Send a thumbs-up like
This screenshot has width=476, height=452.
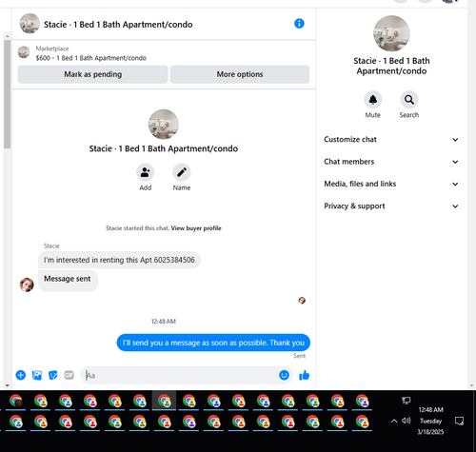point(304,375)
